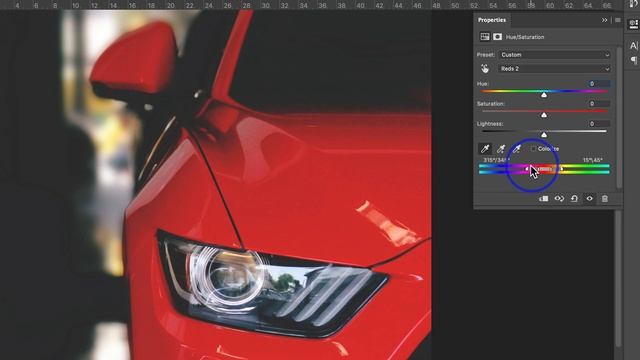Click the 315°/345° range text
This screenshot has width=640, height=360.
click(495, 160)
